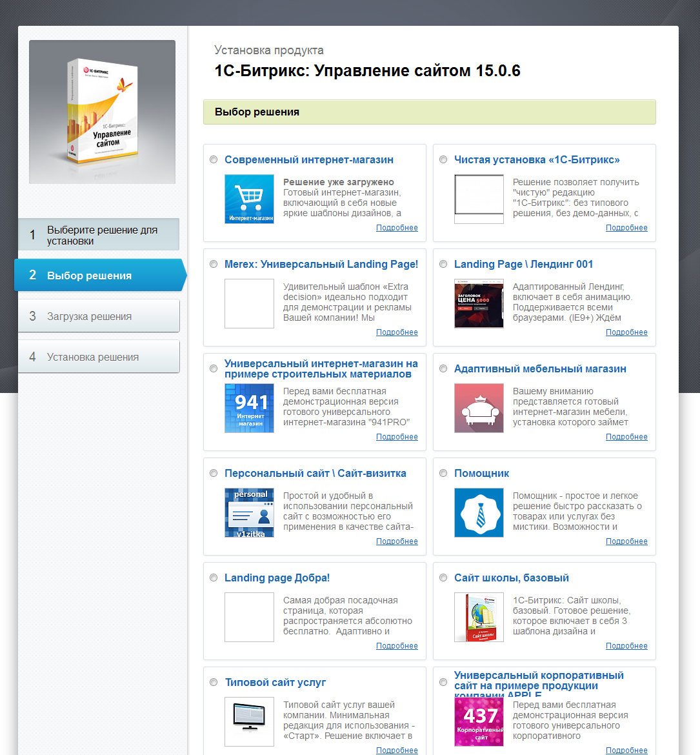The image size is (700, 755).
Task: Click Подробнее under Универсальный корпоративный сайт
Action: point(626,750)
